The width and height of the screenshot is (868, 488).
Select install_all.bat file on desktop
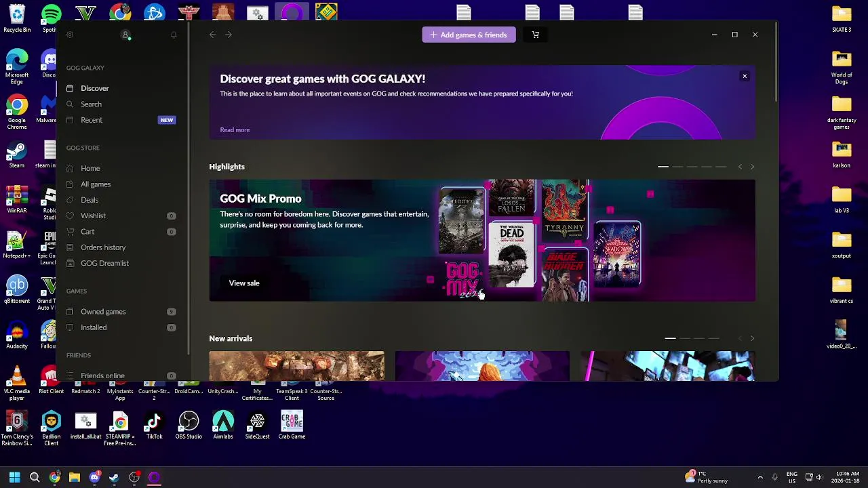tap(85, 426)
